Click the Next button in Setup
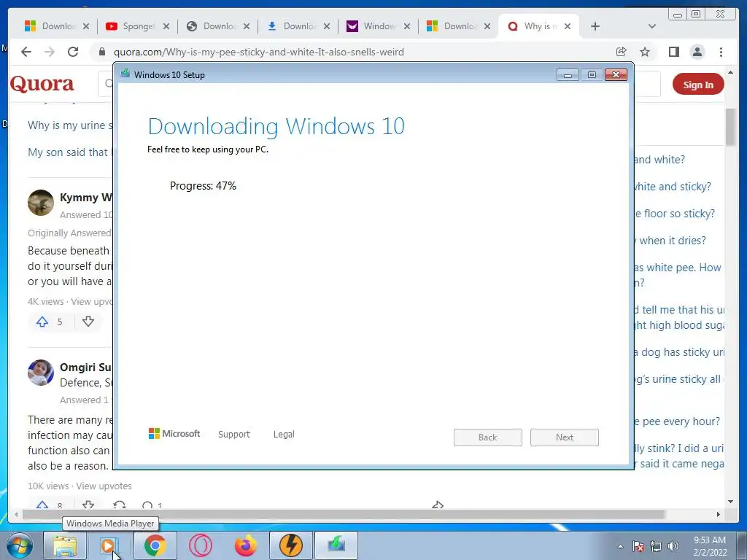 (x=565, y=437)
